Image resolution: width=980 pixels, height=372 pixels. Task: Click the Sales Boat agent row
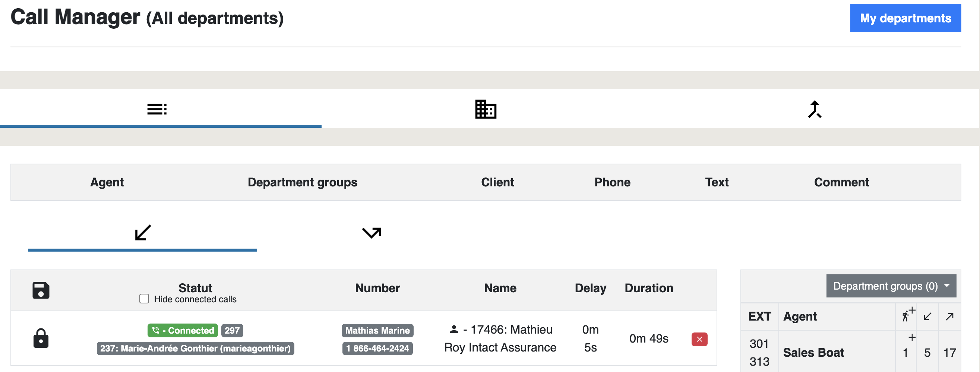[813, 353]
